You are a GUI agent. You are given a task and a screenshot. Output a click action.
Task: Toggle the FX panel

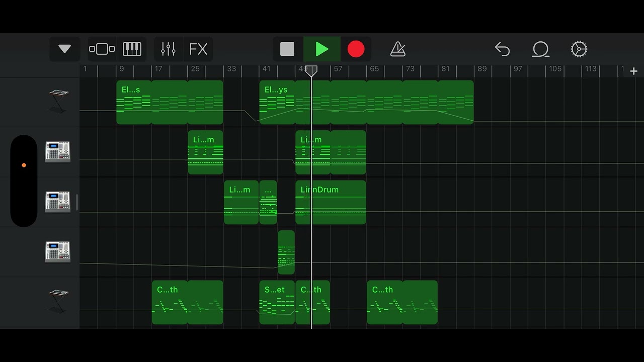[198, 49]
